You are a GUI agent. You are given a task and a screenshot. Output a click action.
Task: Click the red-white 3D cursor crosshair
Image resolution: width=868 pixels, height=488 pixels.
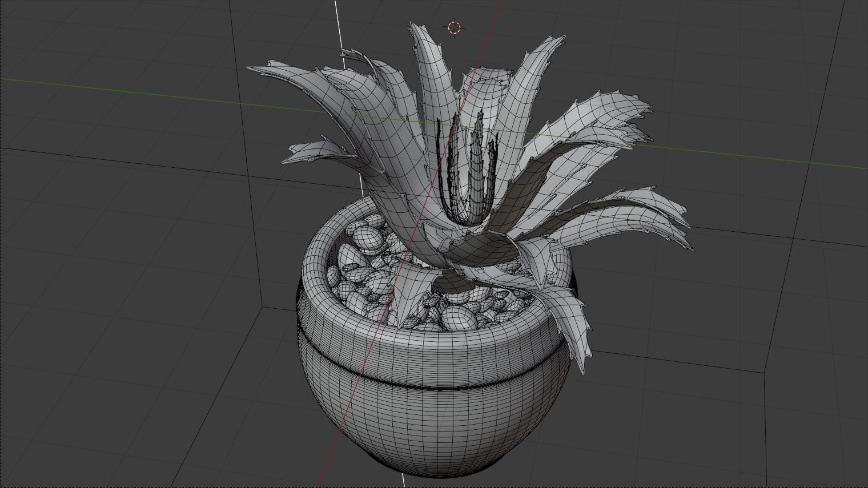click(454, 27)
